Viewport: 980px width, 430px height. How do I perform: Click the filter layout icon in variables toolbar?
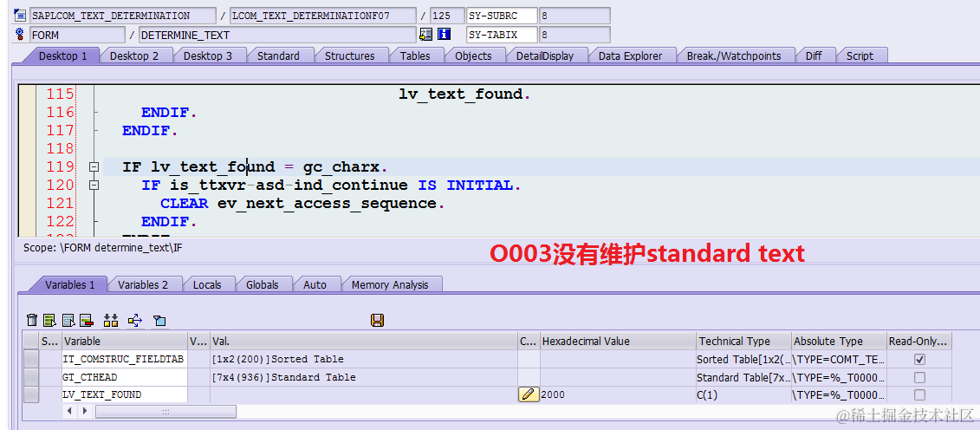[x=159, y=321]
